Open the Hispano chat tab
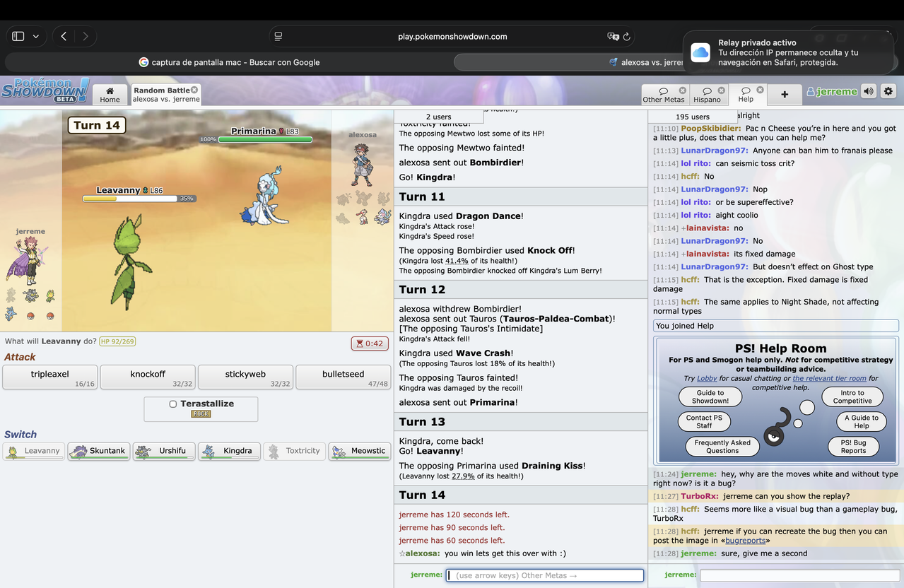The height and width of the screenshot is (588, 904). click(707, 95)
